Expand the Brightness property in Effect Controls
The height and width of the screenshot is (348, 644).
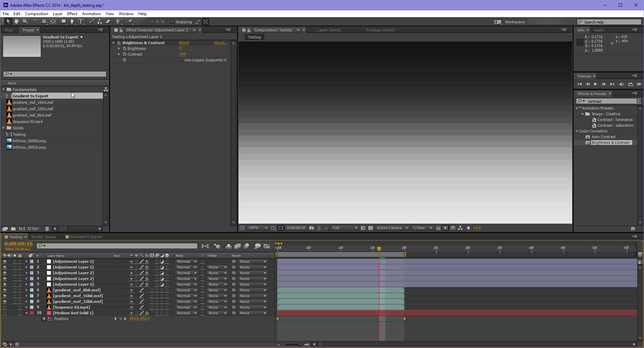[119, 48]
